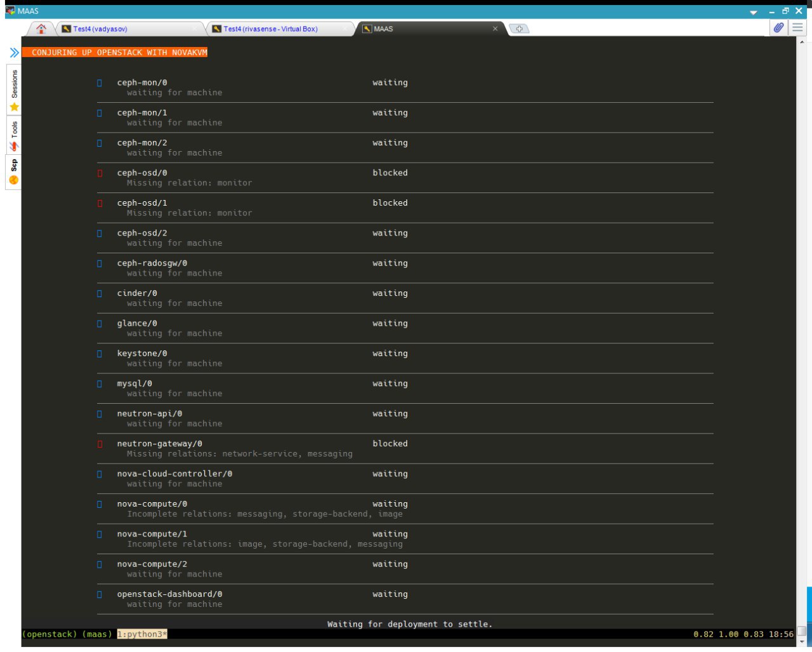Click the 'blocked' status of ceph-osd/0

click(390, 173)
